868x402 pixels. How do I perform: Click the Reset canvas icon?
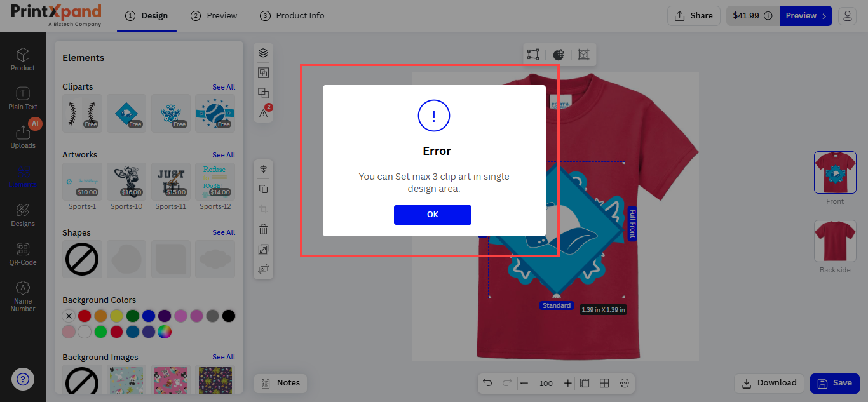click(624, 383)
